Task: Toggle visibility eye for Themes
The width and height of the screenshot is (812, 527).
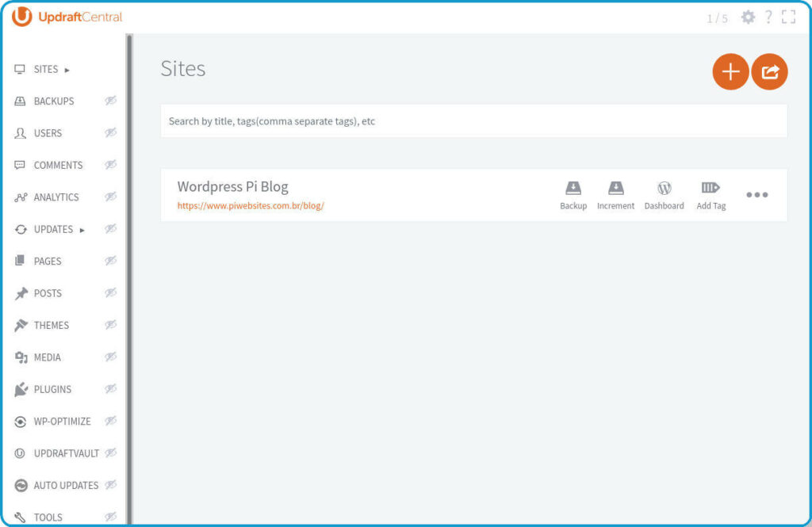Action: [x=111, y=325]
